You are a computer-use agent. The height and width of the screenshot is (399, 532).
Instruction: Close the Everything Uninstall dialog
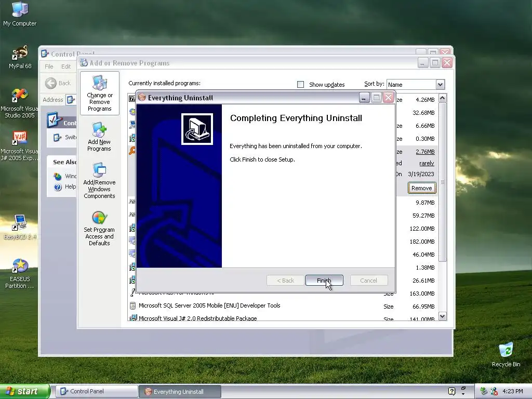[388, 98]
